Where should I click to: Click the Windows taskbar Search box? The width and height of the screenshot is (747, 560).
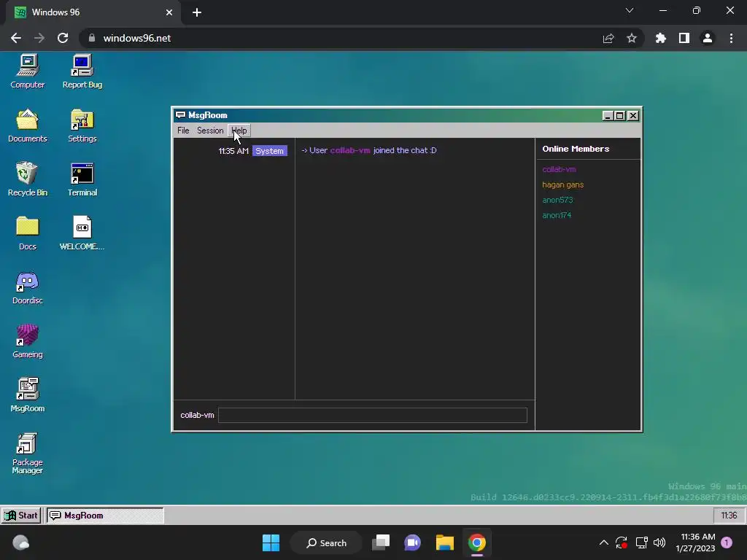coord(327,542)
